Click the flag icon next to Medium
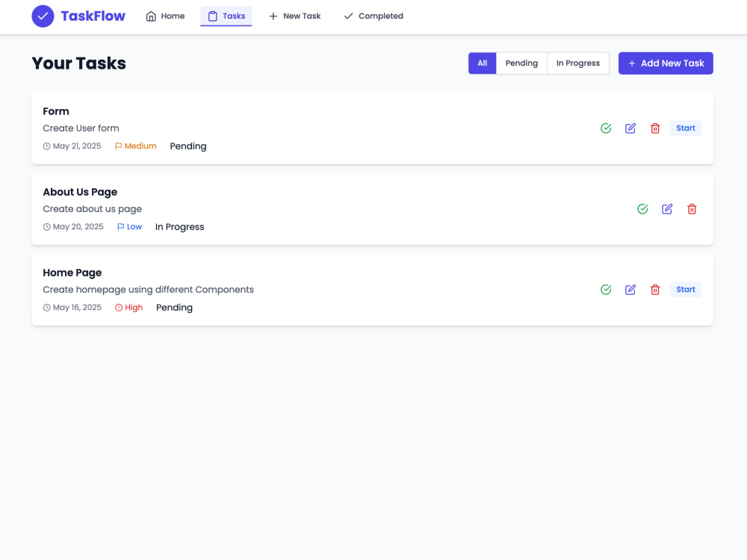Viewport: 747px width, 560px height. tap(118, 146)
